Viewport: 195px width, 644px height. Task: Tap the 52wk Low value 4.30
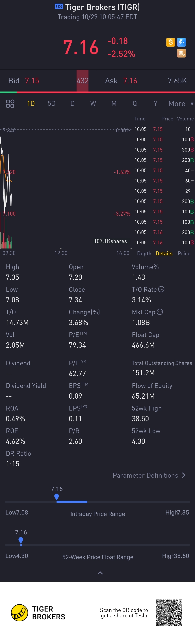pyautogui.click(x=138, y=441)
